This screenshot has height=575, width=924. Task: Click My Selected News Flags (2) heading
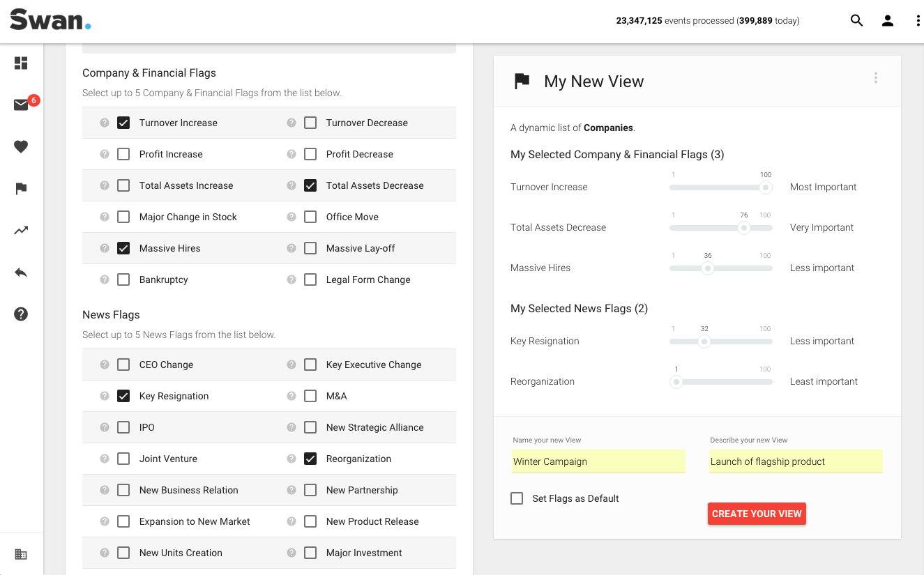[579, 309]
